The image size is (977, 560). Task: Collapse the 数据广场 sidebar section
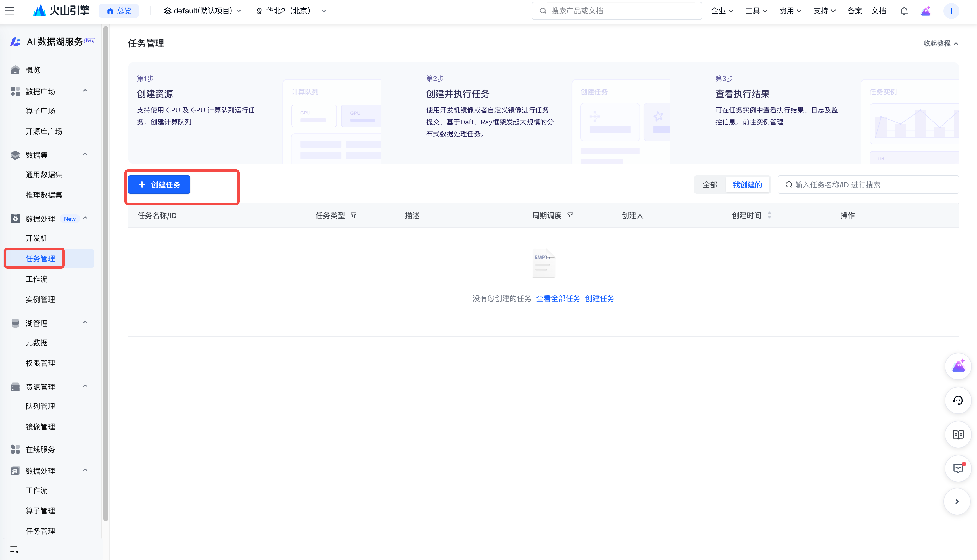click(x=85, y=91)
